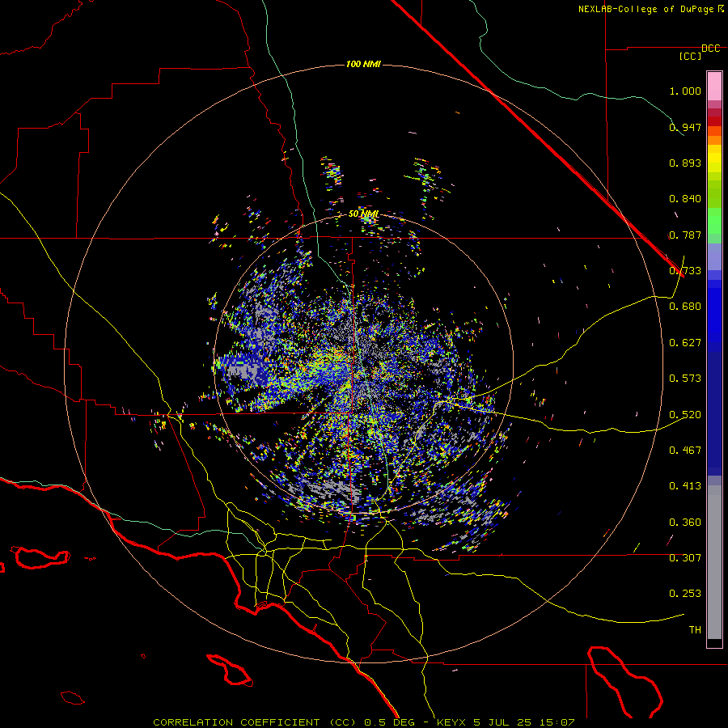Pick the red segment of the color bar
Viewport: 728px width, 728px height.
coord(714,121)
